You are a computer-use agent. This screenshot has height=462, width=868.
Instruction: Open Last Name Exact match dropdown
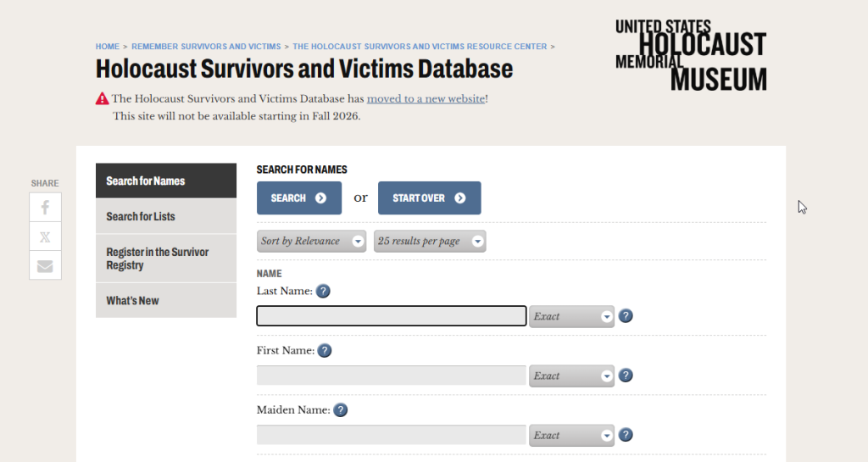pos(571,316)
